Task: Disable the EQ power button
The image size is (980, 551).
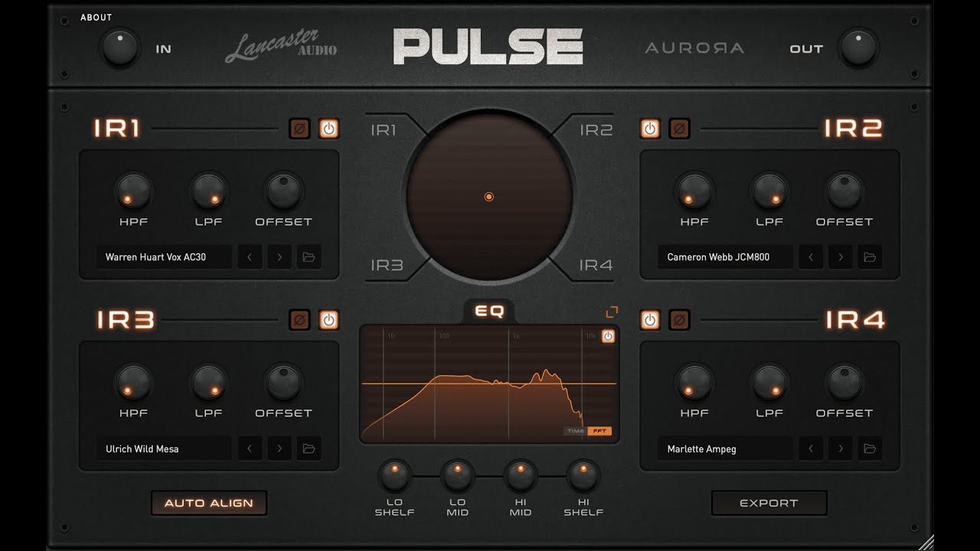Action: click(x=608, y=336)
